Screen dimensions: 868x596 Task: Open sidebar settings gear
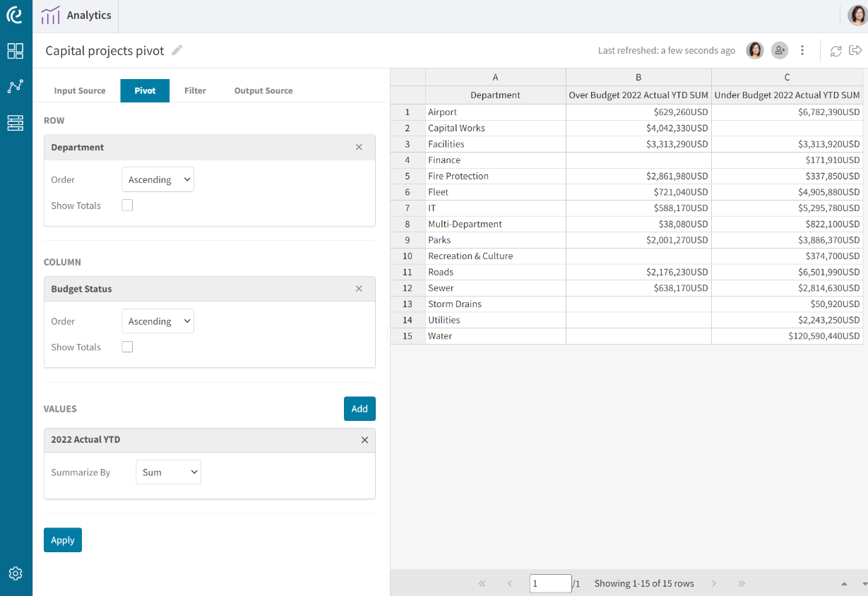click(x=16, y=573)
